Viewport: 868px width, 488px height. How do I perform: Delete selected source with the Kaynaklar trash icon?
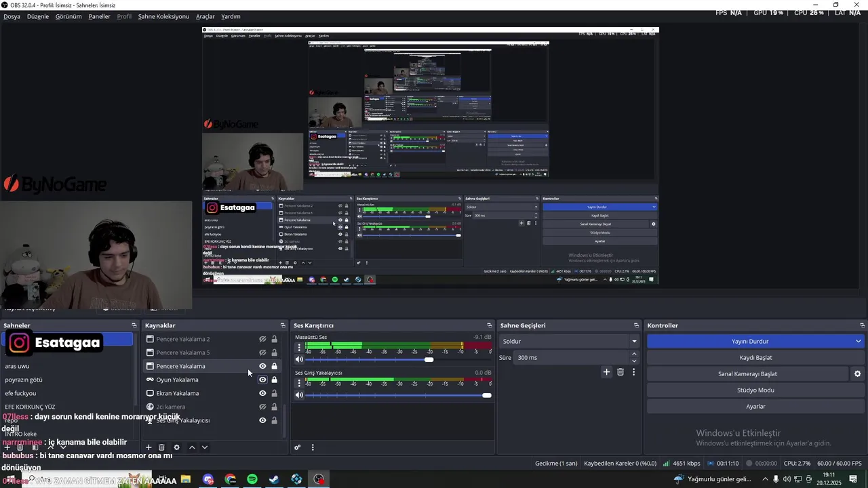pos(161,447)
